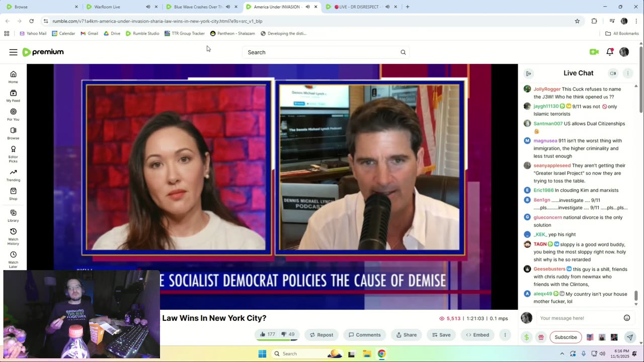Subscribe to the channel in chat
Viewport: 644px width, 362px height.
[x=566, y=337]
